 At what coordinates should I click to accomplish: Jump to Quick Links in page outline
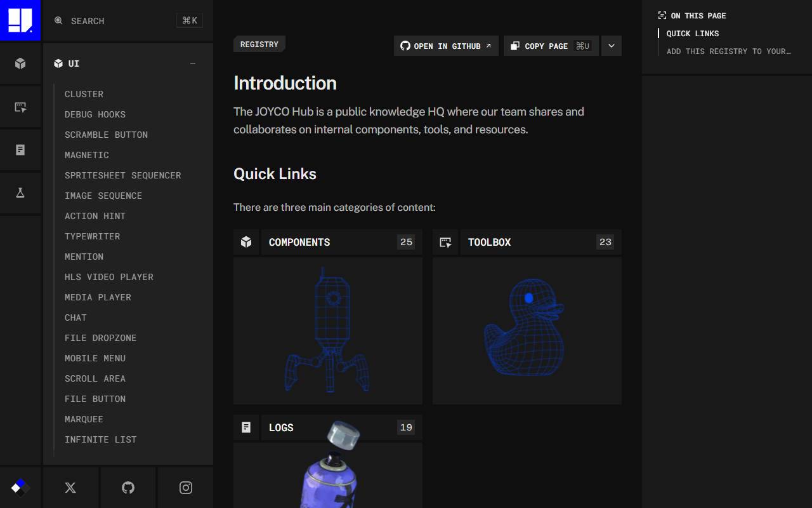(693, 34)
